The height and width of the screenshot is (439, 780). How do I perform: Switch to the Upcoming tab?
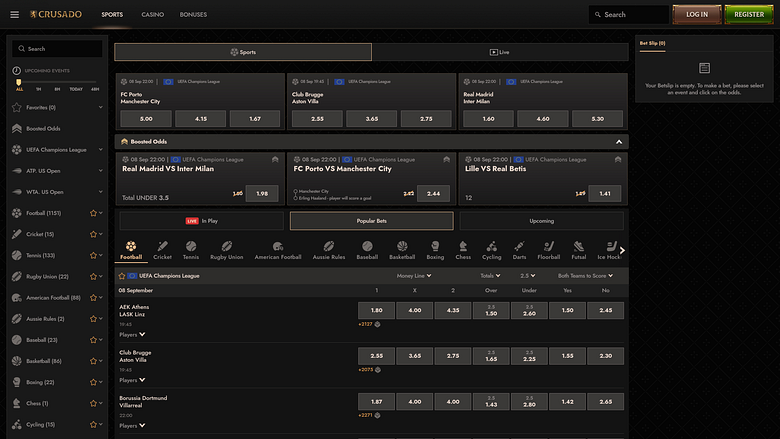coord(542,221)
